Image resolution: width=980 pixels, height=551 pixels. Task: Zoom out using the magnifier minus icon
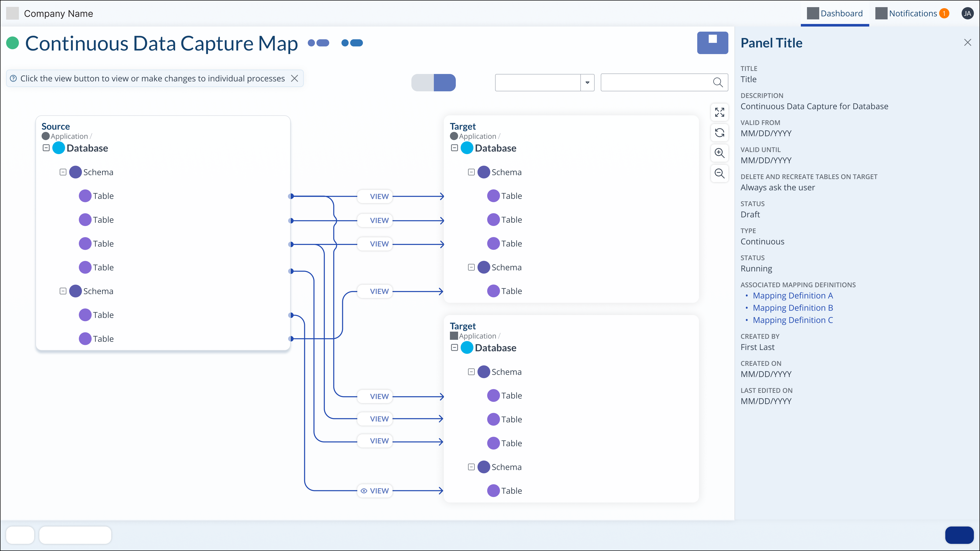[720, 173]
